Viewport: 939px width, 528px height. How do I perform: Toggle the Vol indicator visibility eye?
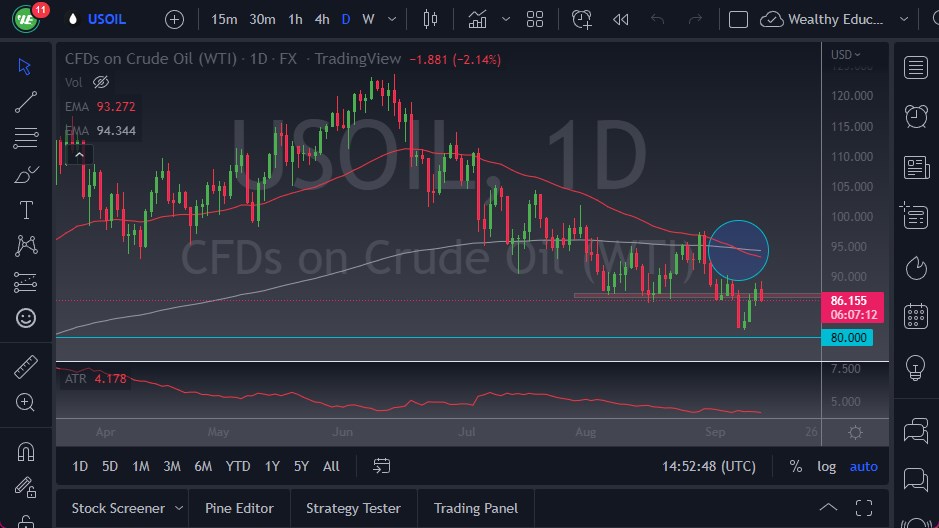(x=101, y=82)
